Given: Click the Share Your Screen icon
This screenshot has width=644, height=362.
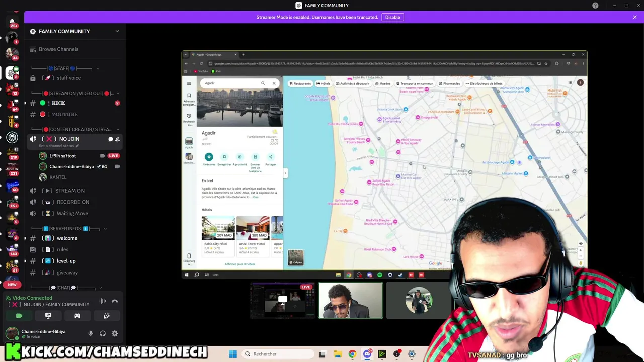Looking at the screenshot, I should (x=48, y=316).
